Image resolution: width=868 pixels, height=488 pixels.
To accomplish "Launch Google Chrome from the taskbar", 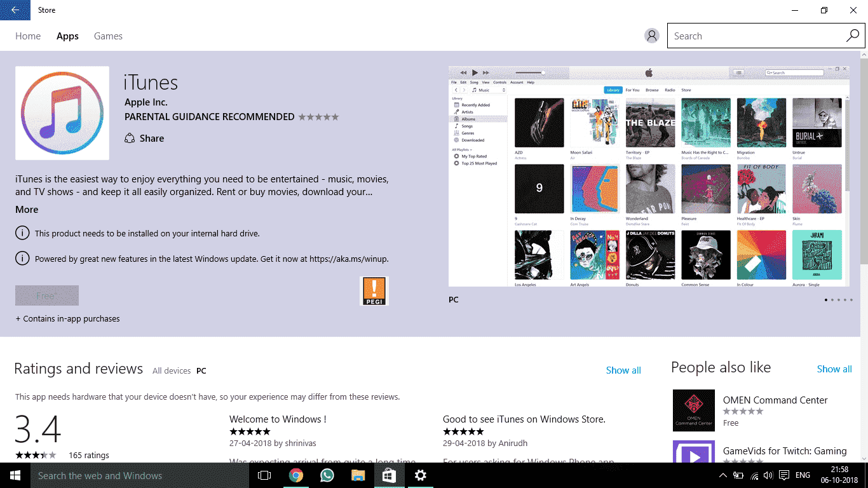I will coord(295,475).
